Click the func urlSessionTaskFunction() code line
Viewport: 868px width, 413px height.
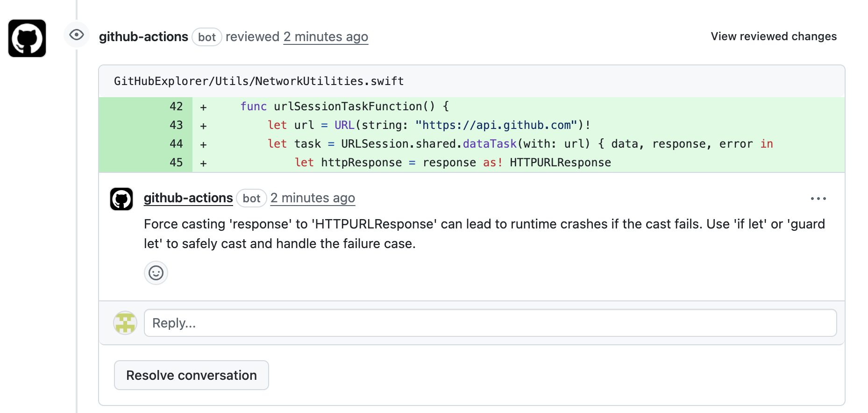pyautogui.click(x=345, y=107)
